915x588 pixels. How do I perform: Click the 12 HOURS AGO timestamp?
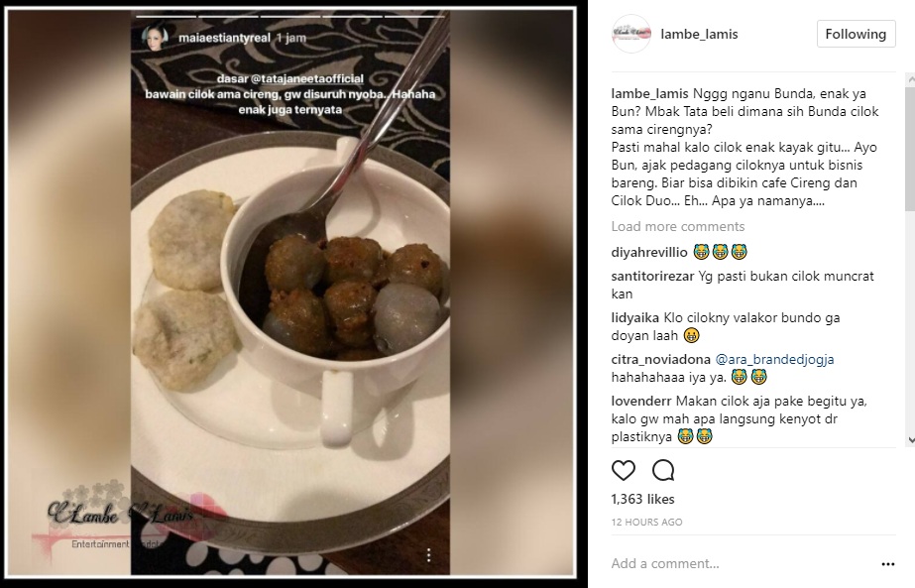[646, 522]
